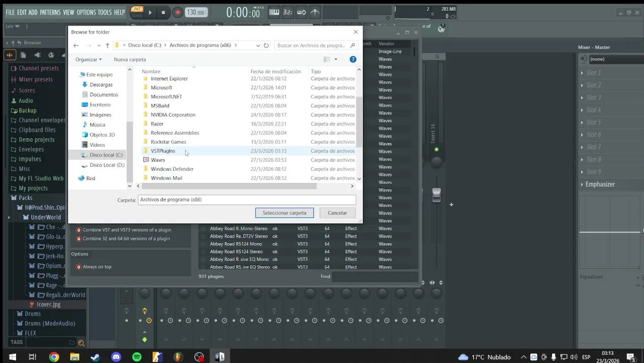Open the HELP menu

(x=119, y=12)
